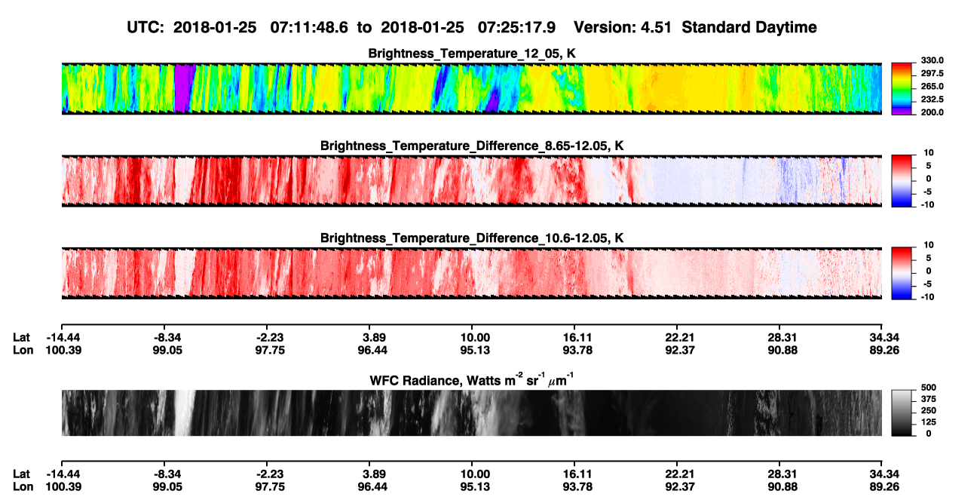The width and height of the screenshot is (980, 503).
Task: Select the 'Brightness_Temperature_12_05, K' panel title
Action: [x=472, y=54]
